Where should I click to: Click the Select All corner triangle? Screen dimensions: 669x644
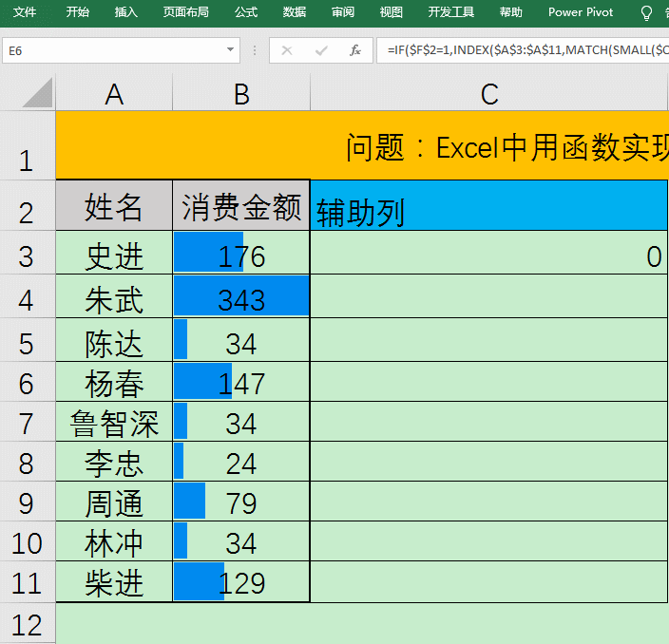click(37, 92)
